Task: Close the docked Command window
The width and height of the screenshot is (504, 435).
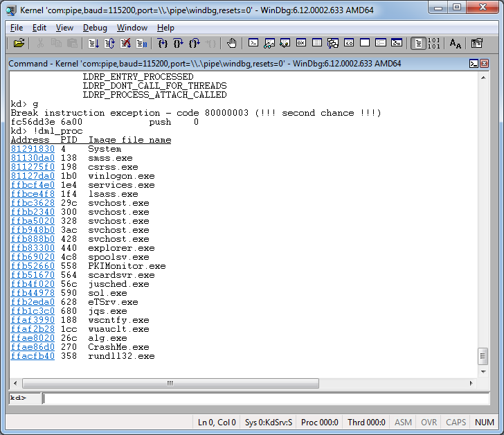Action: 484,64
